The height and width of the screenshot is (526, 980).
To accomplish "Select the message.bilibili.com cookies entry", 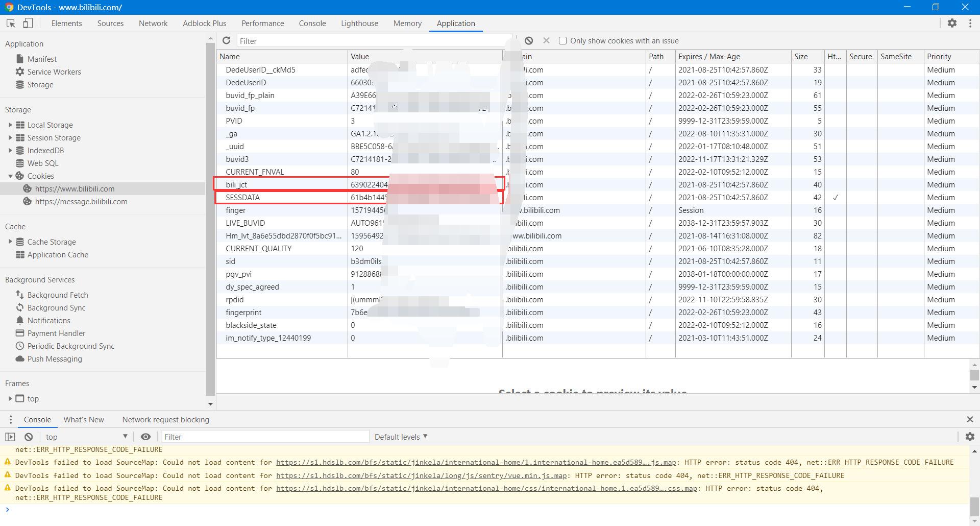I will pyautogui.click(x=81, y=201).
